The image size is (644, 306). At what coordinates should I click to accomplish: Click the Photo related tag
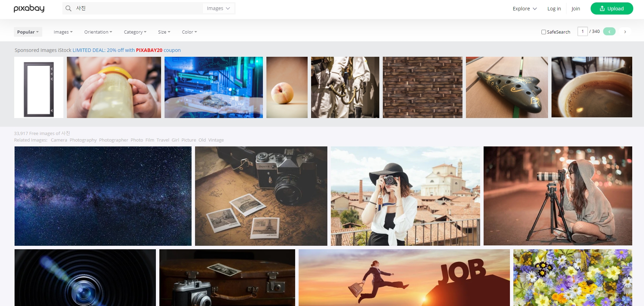click(x=137, y=140)
